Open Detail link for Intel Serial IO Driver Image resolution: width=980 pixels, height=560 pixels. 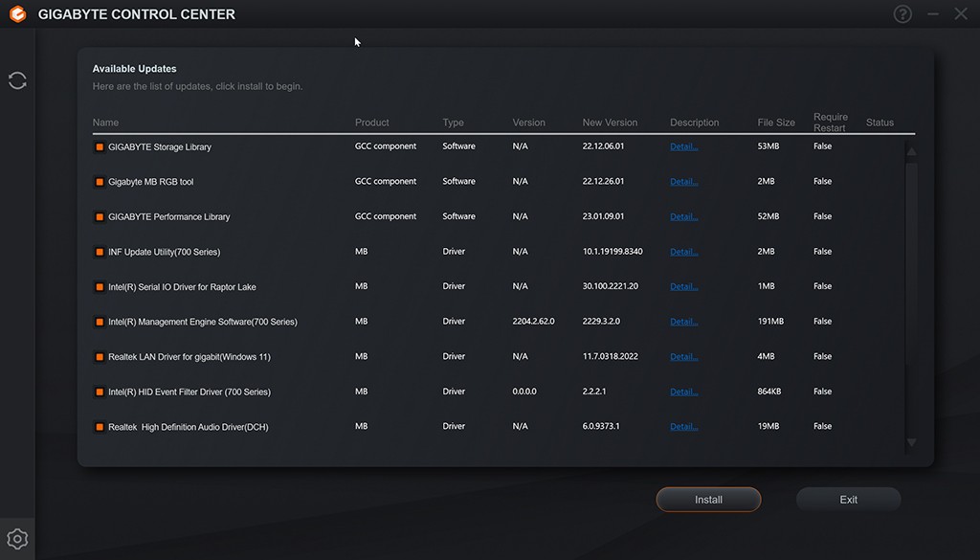683,287
